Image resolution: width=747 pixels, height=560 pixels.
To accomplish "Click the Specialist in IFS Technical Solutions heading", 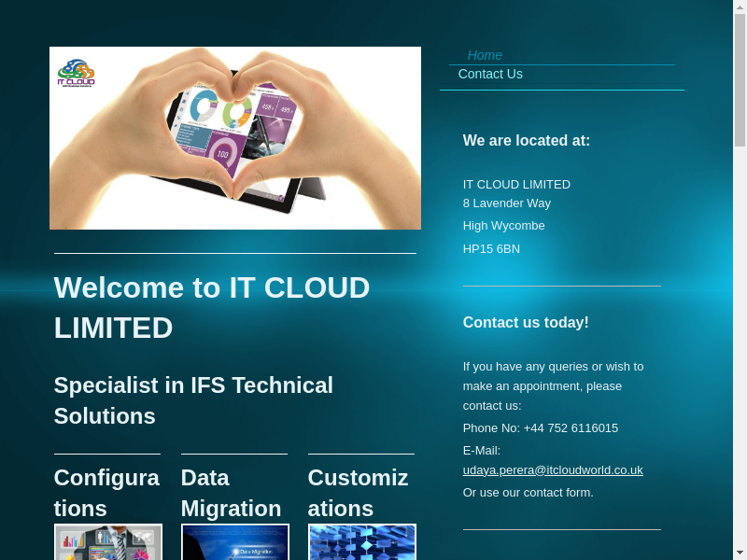I will tap(193, 400).
